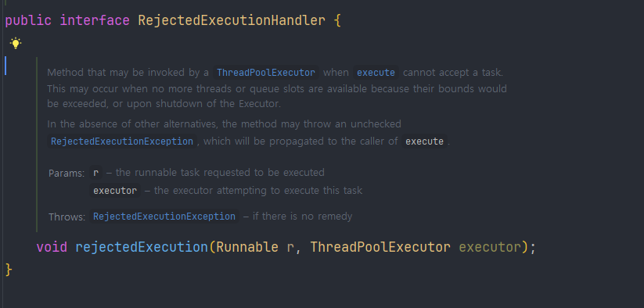Click the 'r' param name in Params

coord(95,173)
